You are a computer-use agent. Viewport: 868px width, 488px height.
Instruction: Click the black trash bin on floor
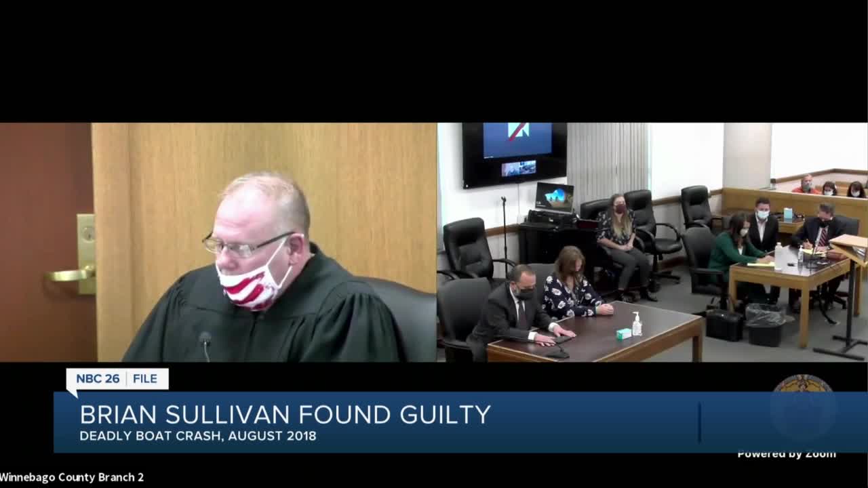pos(764,325)
